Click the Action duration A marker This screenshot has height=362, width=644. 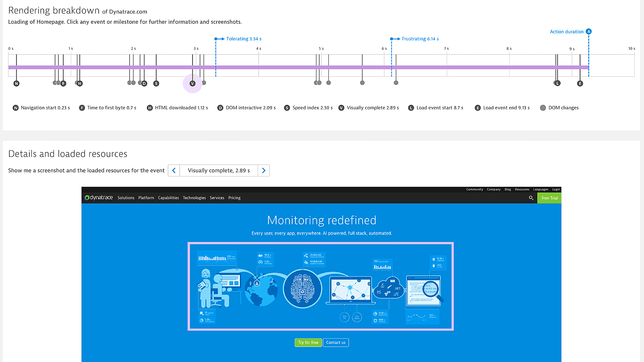588,32
